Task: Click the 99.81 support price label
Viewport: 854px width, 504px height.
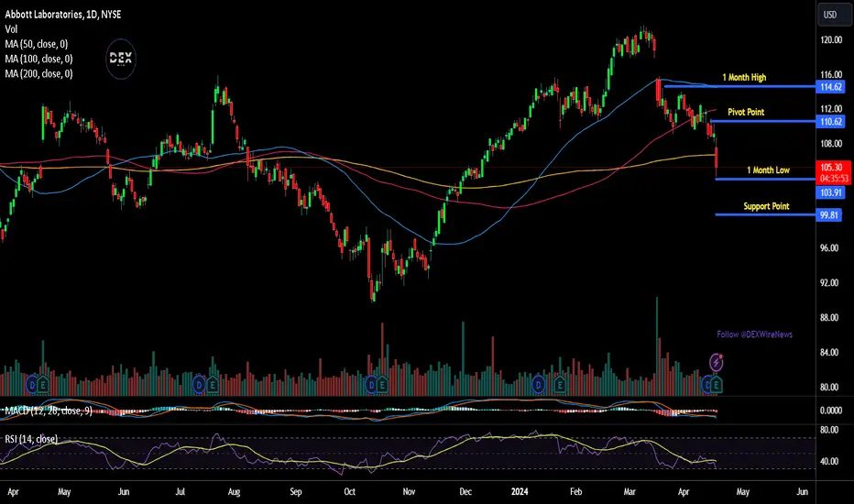Action: (828, 215)
